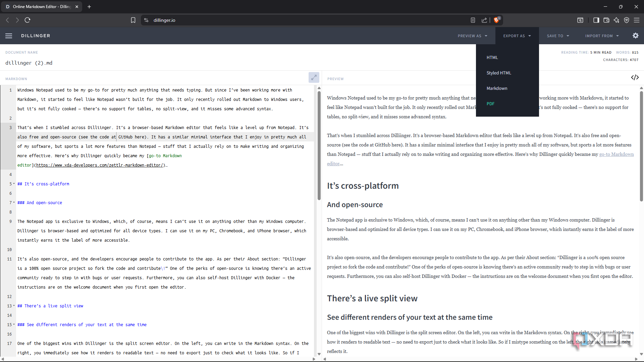Reload the page with refresh icon
644x362 pixels.
point(28,20)
